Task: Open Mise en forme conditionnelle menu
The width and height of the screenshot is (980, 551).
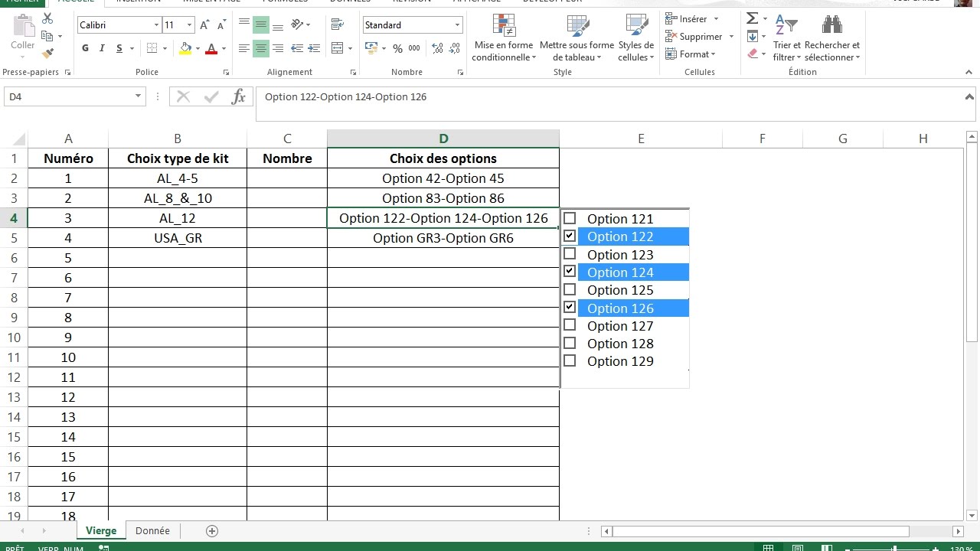Action: click(x=504, y=37)
